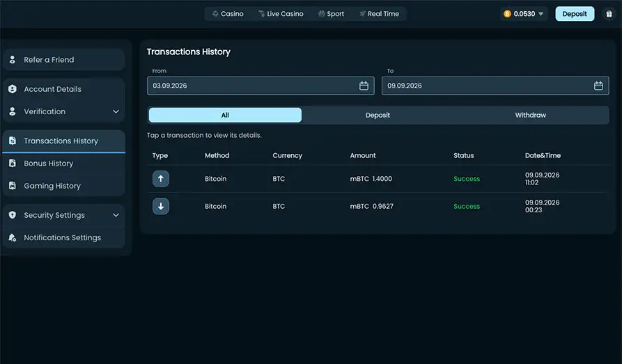Click the To date field 09.09.2026

(495, 86)
